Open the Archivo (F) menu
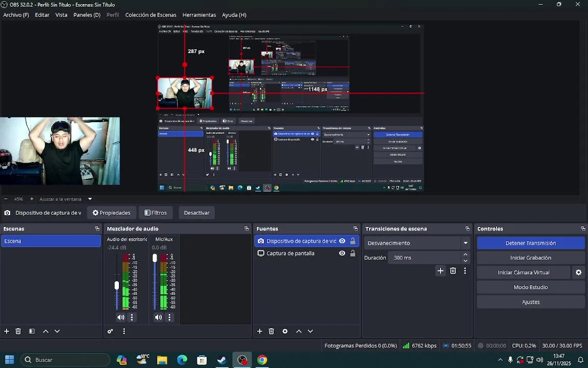The height and width of the screenshot is (368, 588). (x=16, y=15)
